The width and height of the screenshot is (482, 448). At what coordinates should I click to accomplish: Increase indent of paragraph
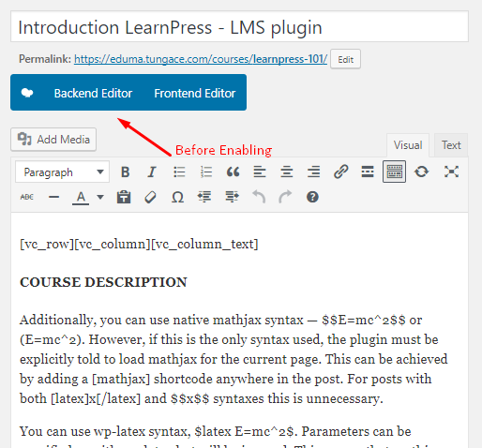coord(232,197)
